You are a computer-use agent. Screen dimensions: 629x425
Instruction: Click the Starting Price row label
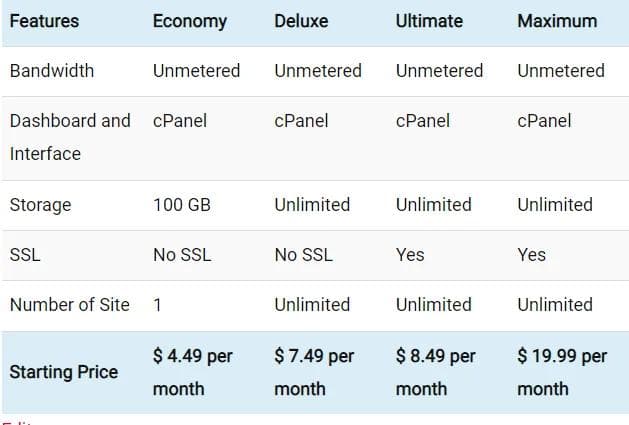(64, 372)
